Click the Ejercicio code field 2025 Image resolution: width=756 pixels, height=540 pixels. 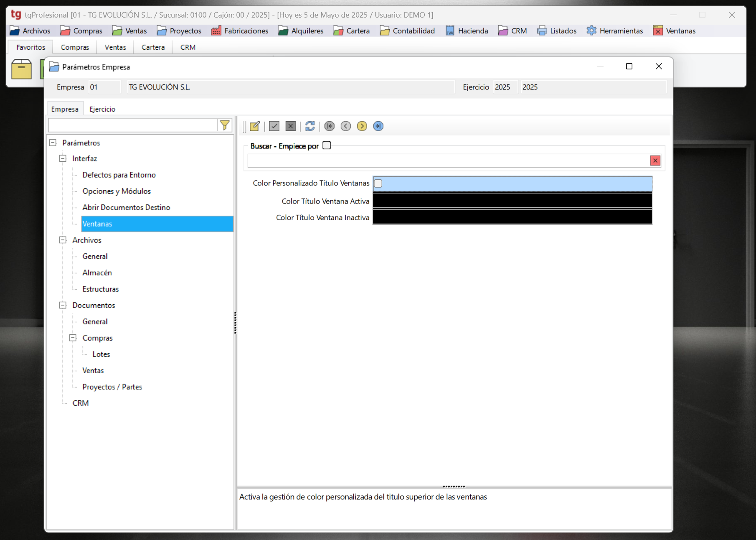click(505, 87)
